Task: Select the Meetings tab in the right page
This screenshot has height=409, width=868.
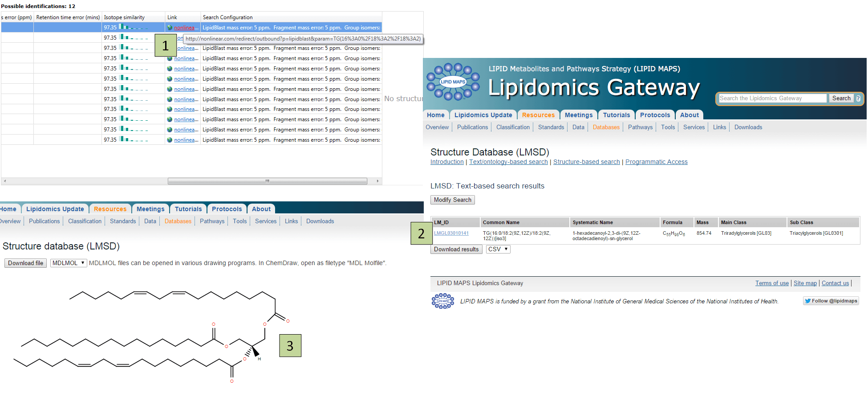Action: (579, 115)
